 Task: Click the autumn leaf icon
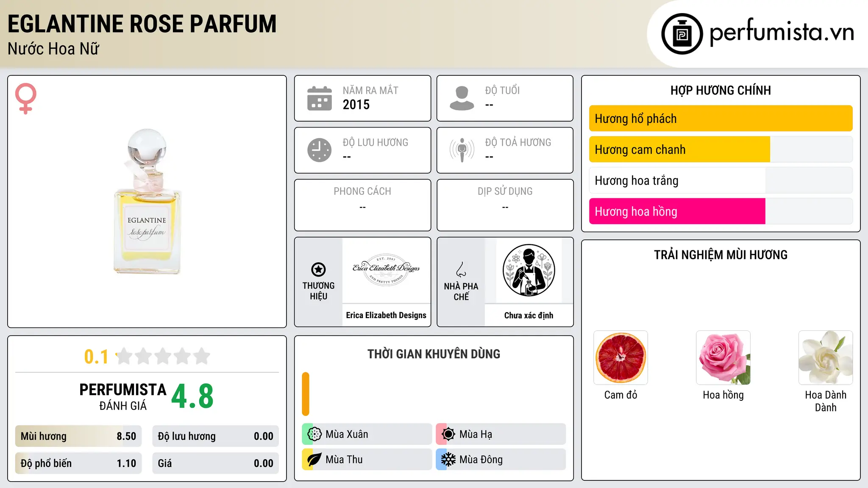[x=314, y=460]
